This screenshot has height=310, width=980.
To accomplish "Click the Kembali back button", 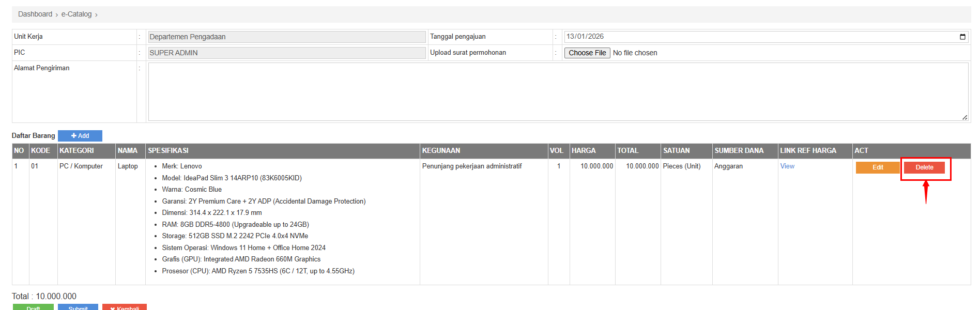I will point(125,307).
